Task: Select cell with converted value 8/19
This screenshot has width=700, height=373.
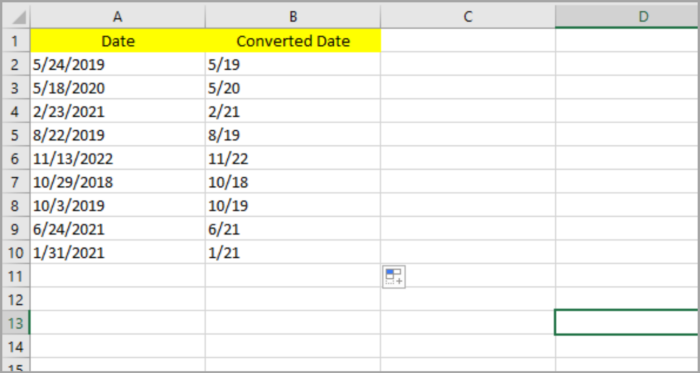Action: (x=293, y=135)
